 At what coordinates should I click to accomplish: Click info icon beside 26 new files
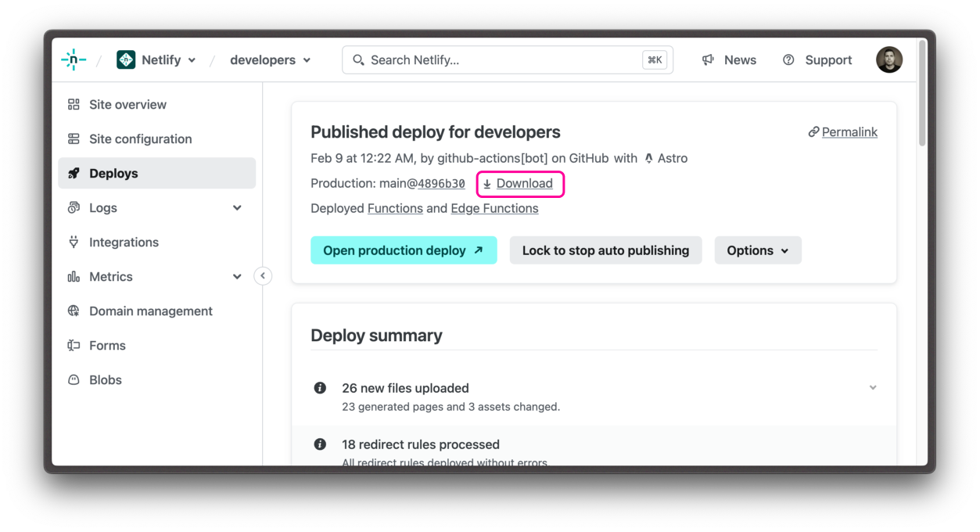pos(320,388)
